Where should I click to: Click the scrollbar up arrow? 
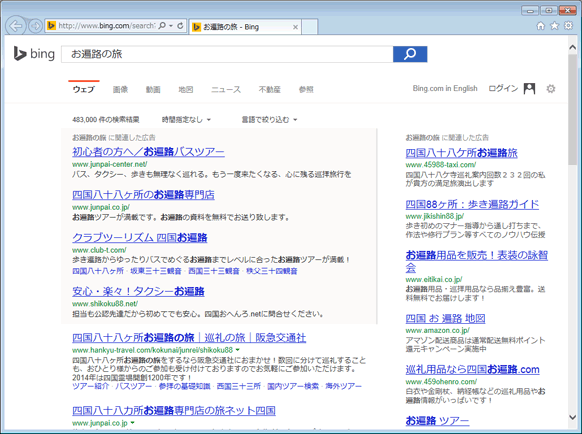(573, 48)
